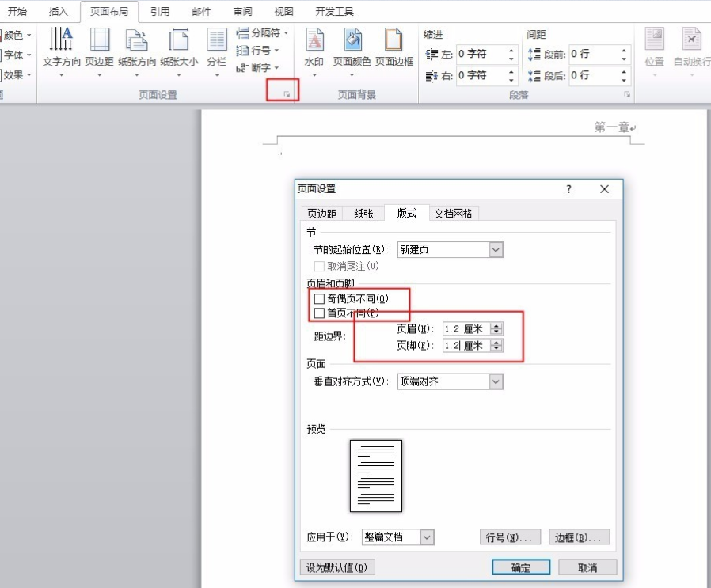Open the 字体 theme fonts dropdown
Viewport: 711px width, 588px height.
tap(15, 55)
